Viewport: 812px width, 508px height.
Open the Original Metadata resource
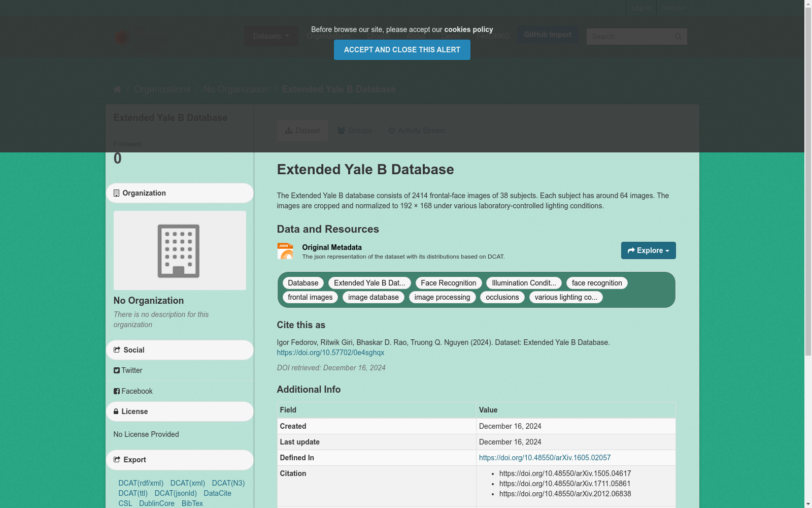click(x=332, y=247)
